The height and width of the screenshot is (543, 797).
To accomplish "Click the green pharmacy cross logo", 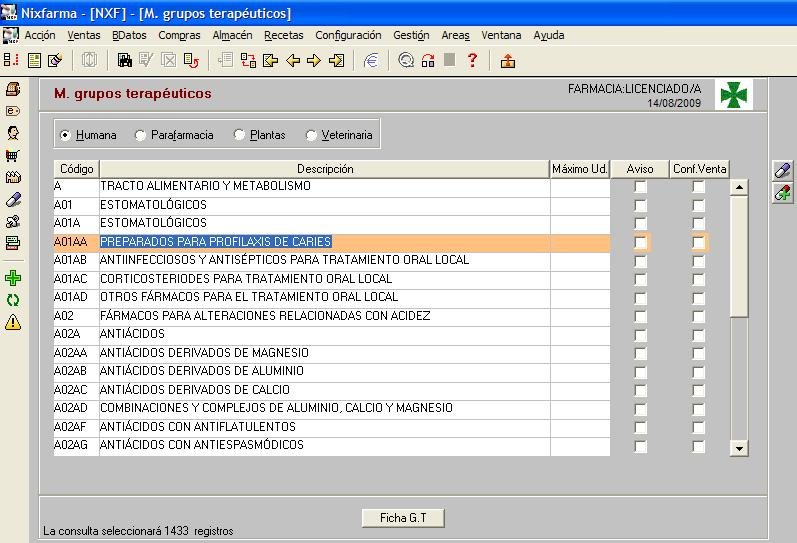I will [x=733, y=95].
